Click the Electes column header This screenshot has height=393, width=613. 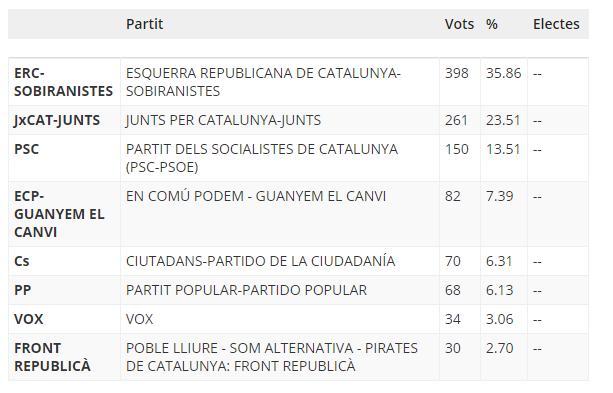tap(556, 24)
